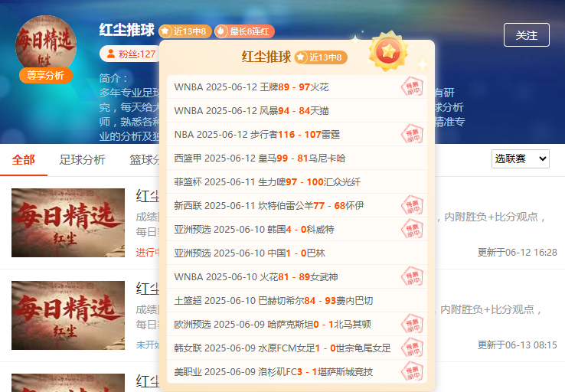Click the popup 近13中8 badge

point(321,57)
